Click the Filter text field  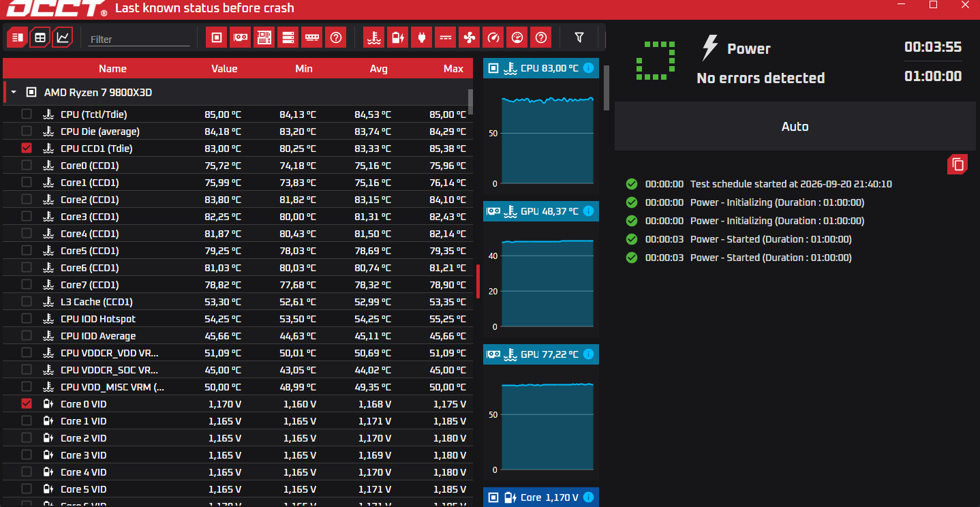tap(140, 40)
